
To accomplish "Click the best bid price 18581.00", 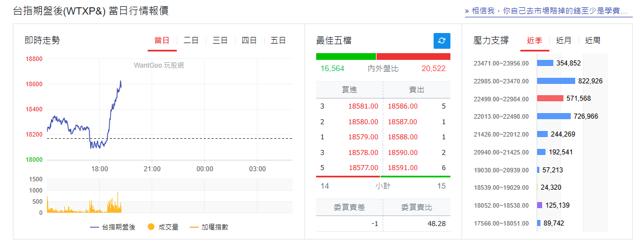I will [x=363, y=106].
